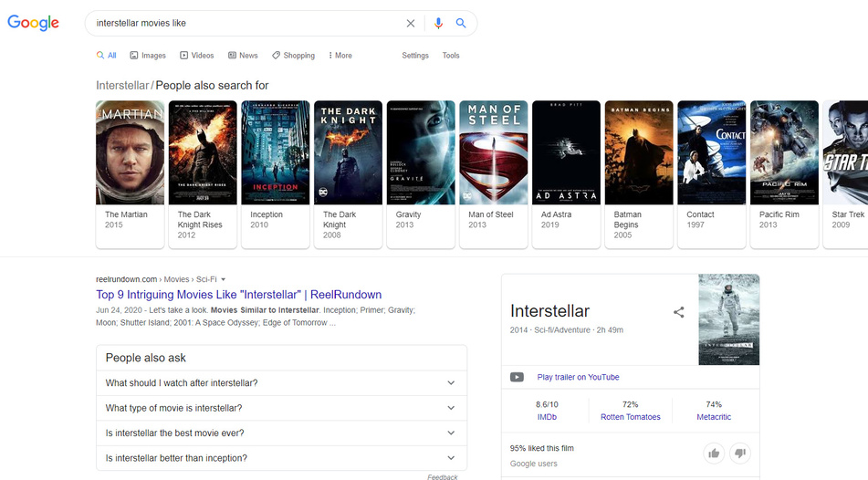
Task: Open search Tools
Action: 451,56
